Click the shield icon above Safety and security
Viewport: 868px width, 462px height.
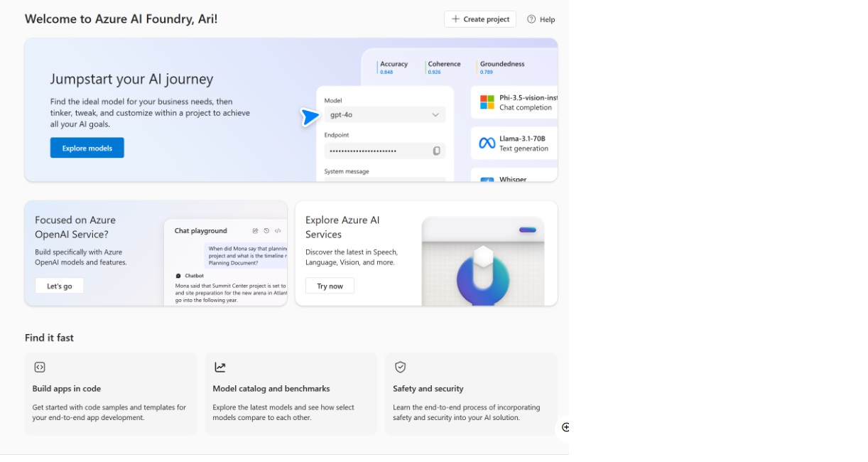pyautogui.click(x=401, y=367)
